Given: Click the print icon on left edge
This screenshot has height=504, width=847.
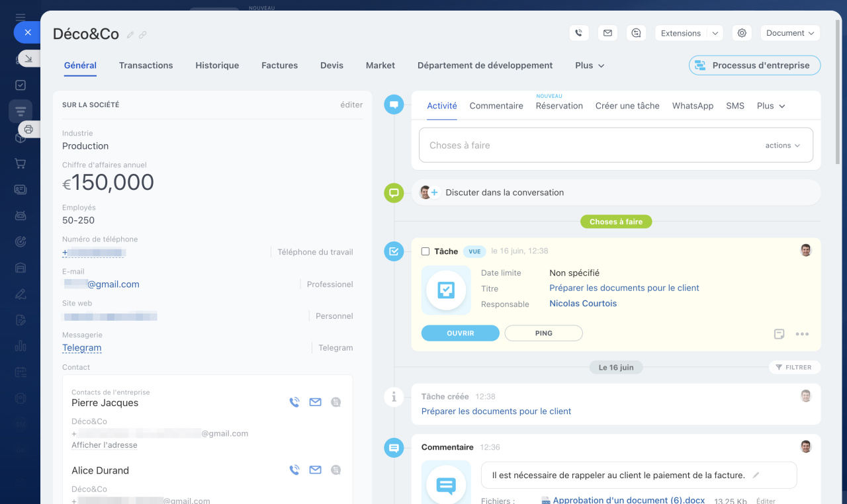Looking at the screenshot, I should (x=28, y=129).
